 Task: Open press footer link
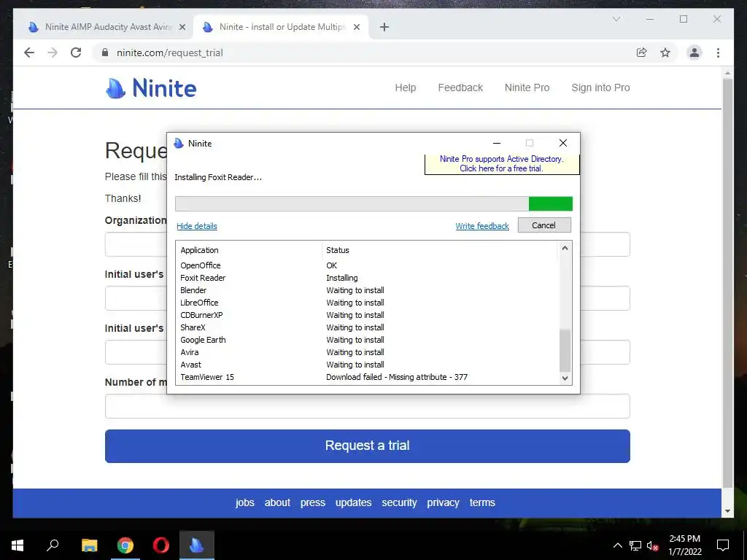[x=312, y=502]
